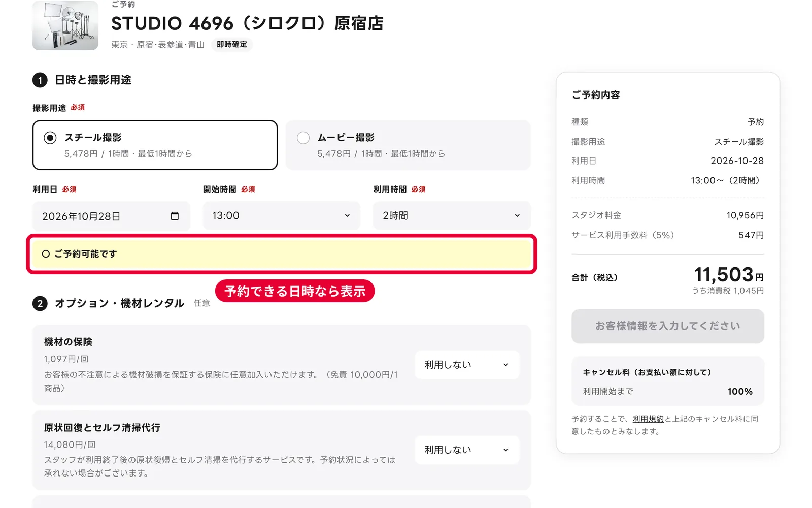Open the 開始時間 13:00 dropdown
This screenshot has height=508, width=812.
(281, 216)
